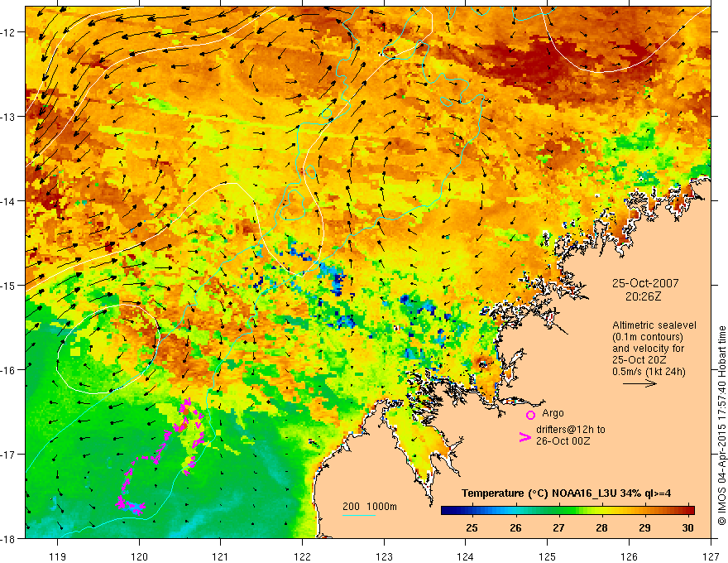This screenshot has height=563, width=728.
Task: Select the date label 25-Oct-2007
Action: tap(645, 283)
